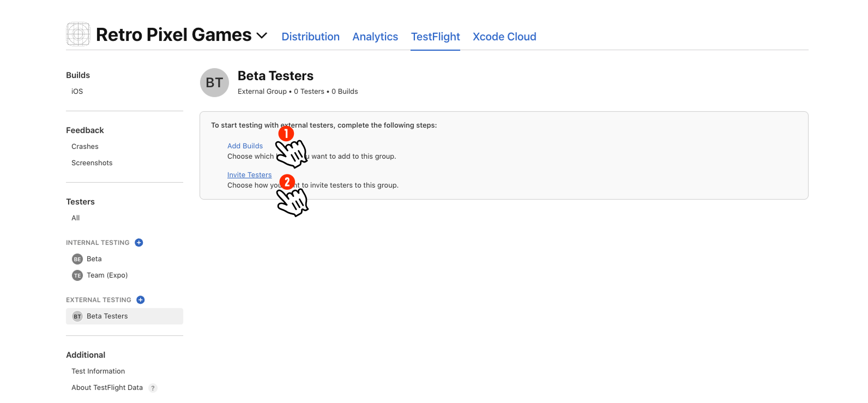This screenshot has height=403, width=868.
Task: Open the Distribution tab
Action: pos(310,37)
